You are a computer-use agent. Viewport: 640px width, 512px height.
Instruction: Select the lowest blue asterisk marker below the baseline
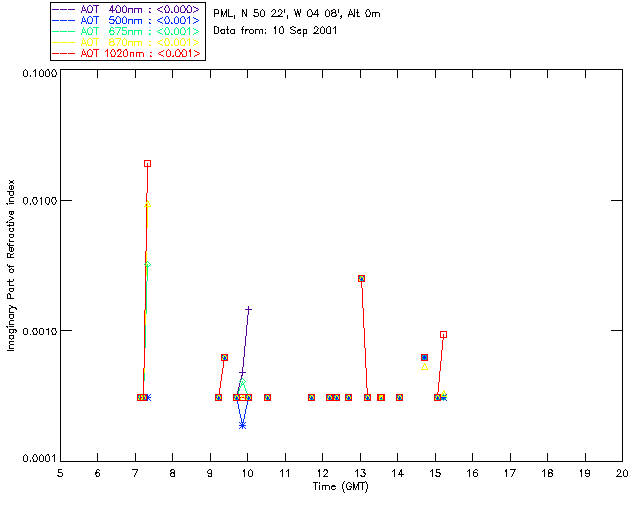[x=242, y=426]
